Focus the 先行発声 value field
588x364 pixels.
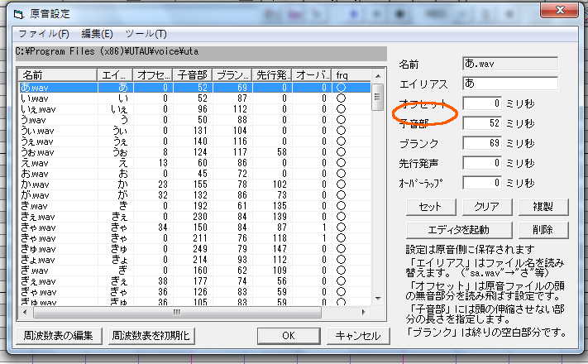pyautogui.click(x=482, y=163)
